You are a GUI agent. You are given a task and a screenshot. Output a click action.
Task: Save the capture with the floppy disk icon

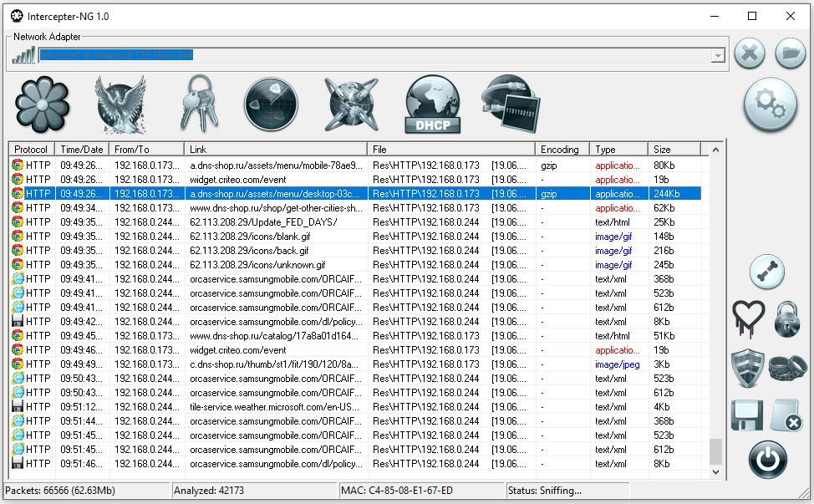click(746, 415)
